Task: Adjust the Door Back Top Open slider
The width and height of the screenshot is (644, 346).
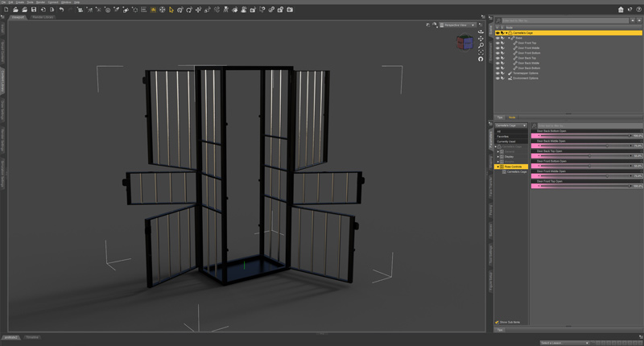Action: [x=587, y=155]
